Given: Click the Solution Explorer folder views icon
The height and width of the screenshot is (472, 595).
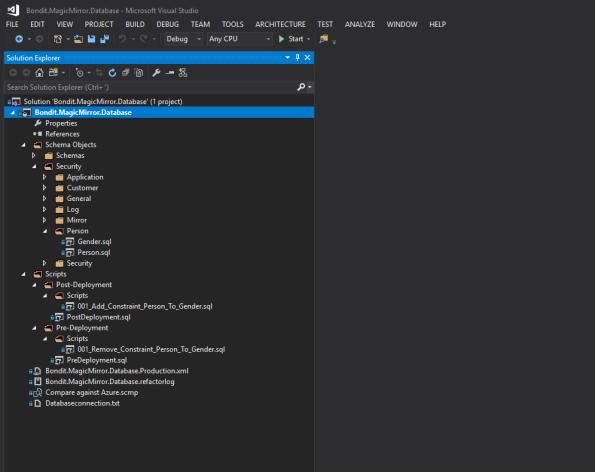Looking at the screenshot, I should pos(53,72).
